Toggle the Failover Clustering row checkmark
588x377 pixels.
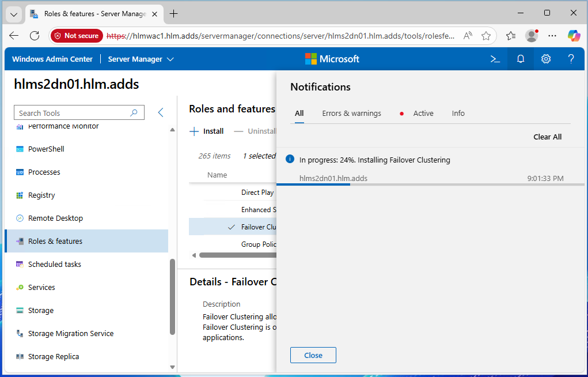tap(232, 227)
